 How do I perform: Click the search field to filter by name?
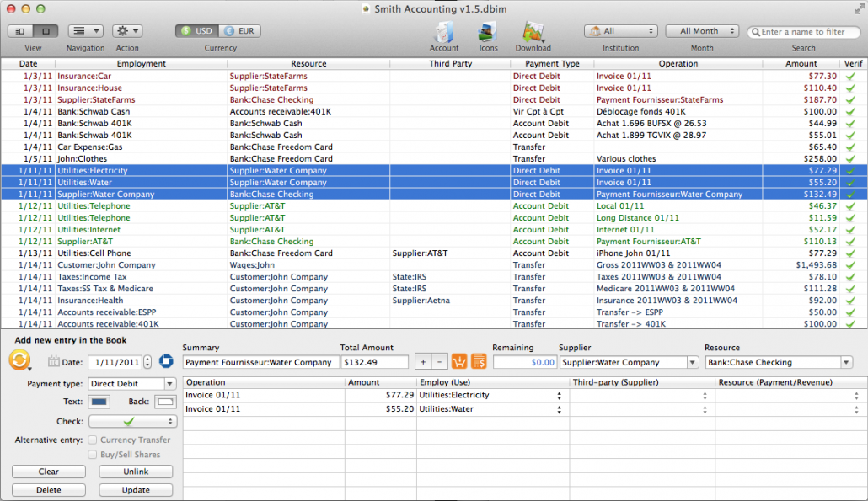(804, 32)
